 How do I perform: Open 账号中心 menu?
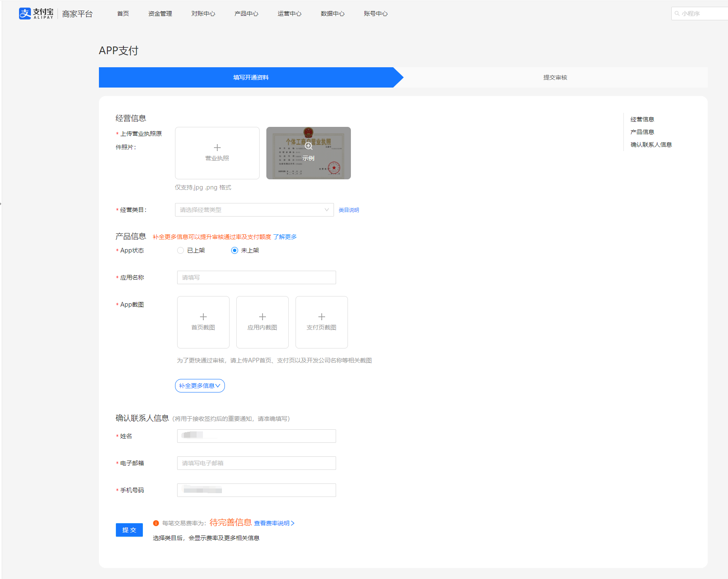pos(376,14)
